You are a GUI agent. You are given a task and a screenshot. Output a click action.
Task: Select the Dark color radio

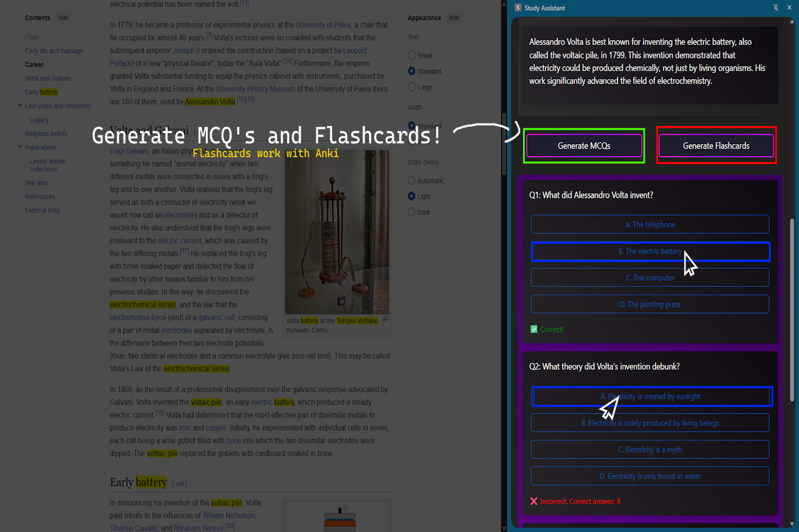411,212
